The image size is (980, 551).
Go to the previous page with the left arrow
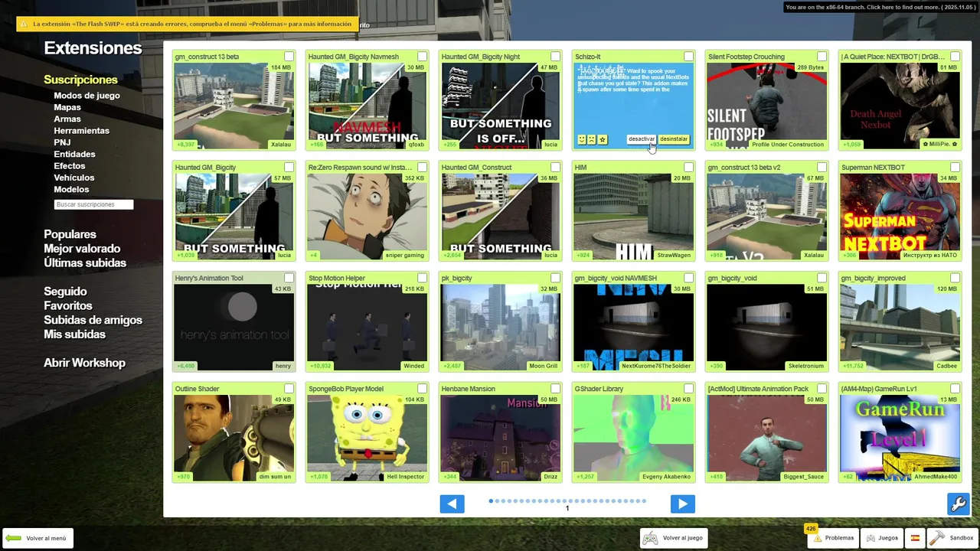click(452, 504)
